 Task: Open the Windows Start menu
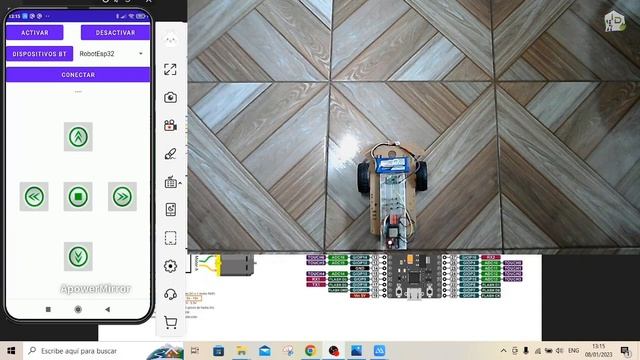tap(11, 351)
